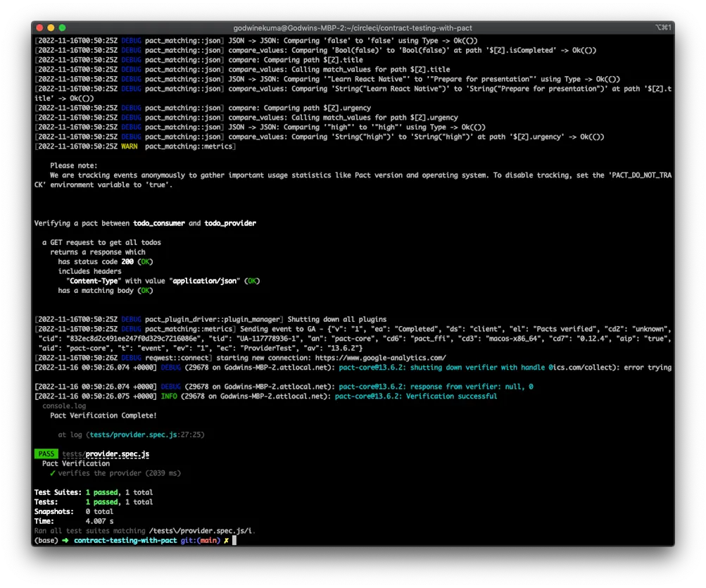The width and height of the screenshot is (706, 588).
Task: Click the 'Time:' label with 4.007 s
Action: pyautogui.click(x=44, y=521)
